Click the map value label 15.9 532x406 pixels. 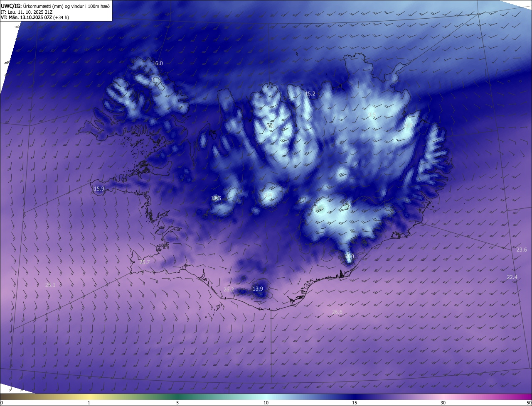coord(99,189)
